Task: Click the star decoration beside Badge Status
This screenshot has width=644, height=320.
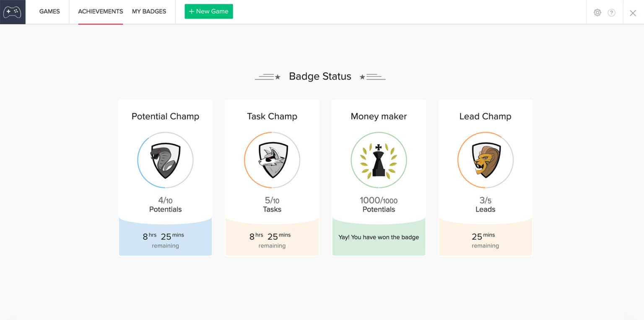Action: (278, 76)
